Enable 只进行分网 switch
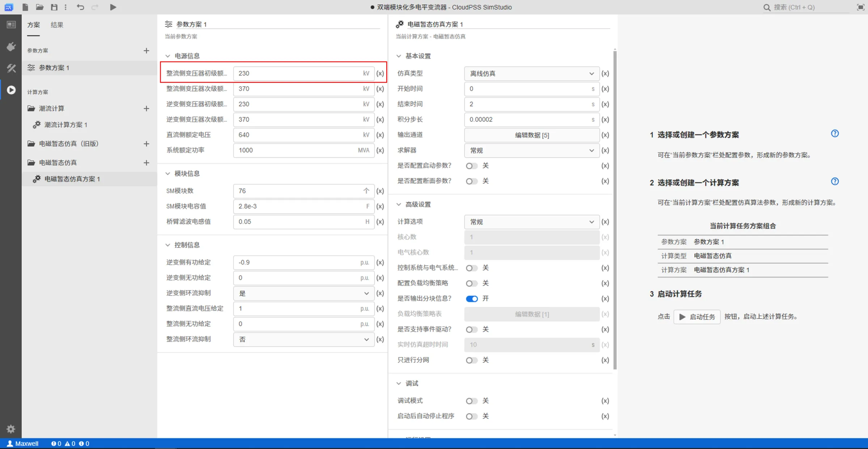This screenshot has width=868, height=449. click(x=472, y=360)
